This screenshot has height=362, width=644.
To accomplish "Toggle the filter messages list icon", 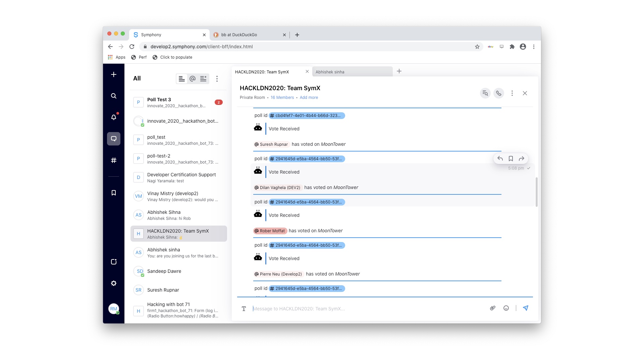I will 203,79.
